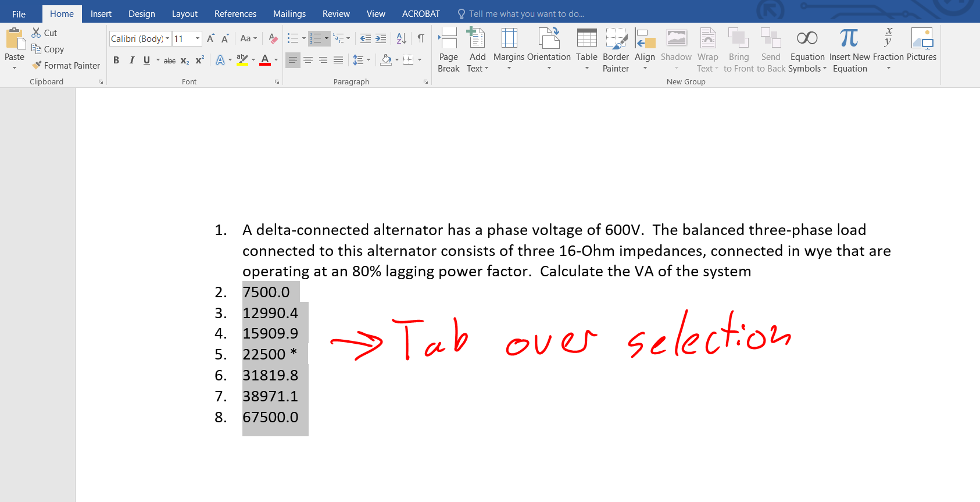Toggle italic formatting
The image size is (980, 502).
(x=132, y=60)
